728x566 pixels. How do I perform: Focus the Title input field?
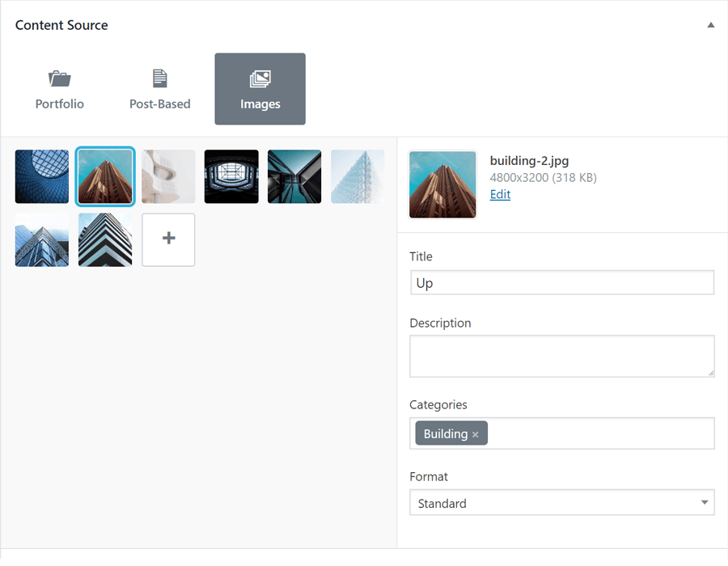click(x=562, y=282)
